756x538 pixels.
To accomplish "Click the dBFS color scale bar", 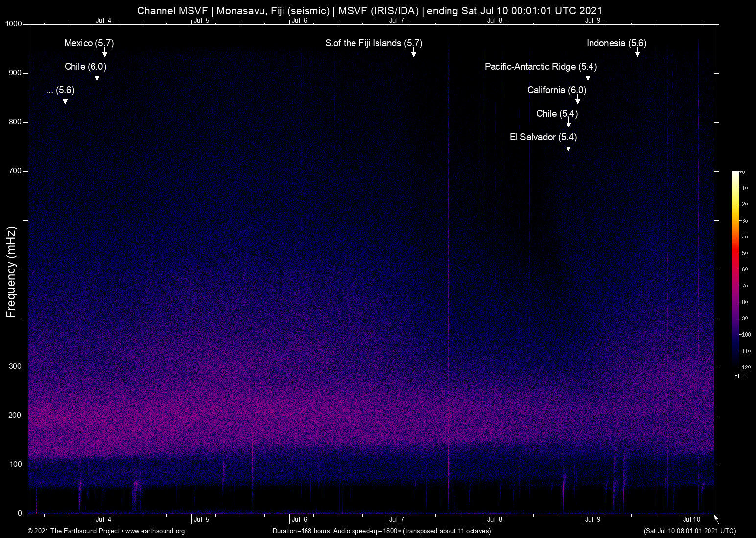I will [735, 269].
